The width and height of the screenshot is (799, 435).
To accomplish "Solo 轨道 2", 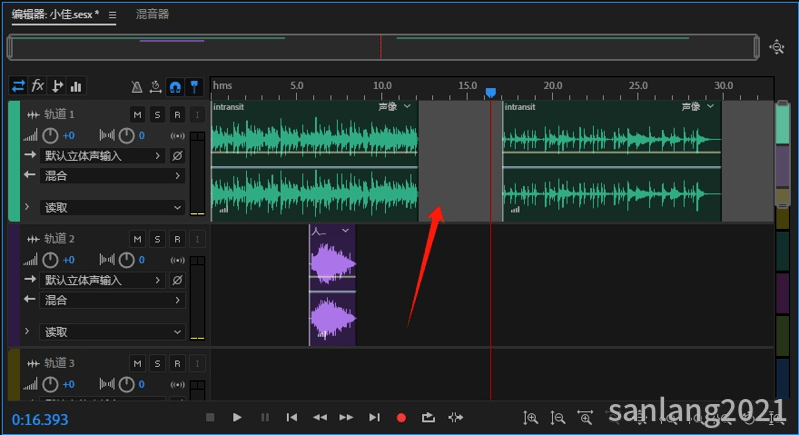I will point(157,239).
